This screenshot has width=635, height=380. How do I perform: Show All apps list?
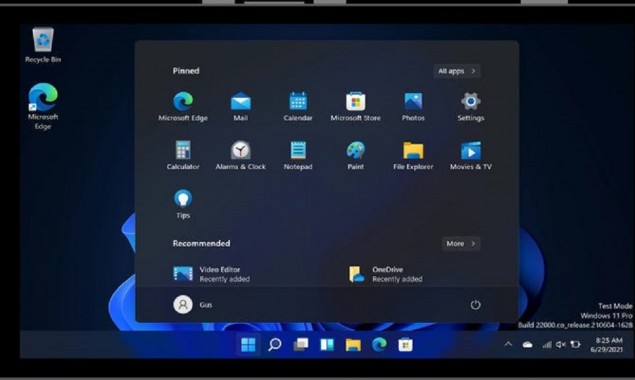pyautogui.click(x=457, y=71)
